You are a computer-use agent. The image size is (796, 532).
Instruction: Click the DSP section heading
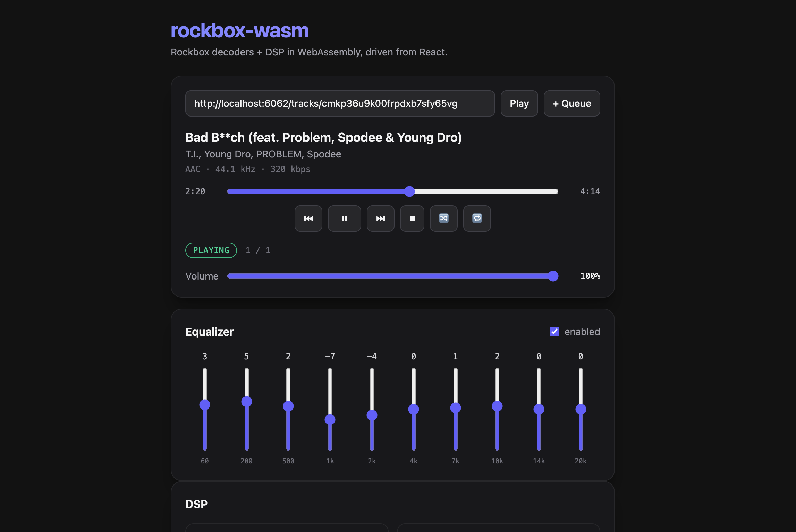point(196,504)
